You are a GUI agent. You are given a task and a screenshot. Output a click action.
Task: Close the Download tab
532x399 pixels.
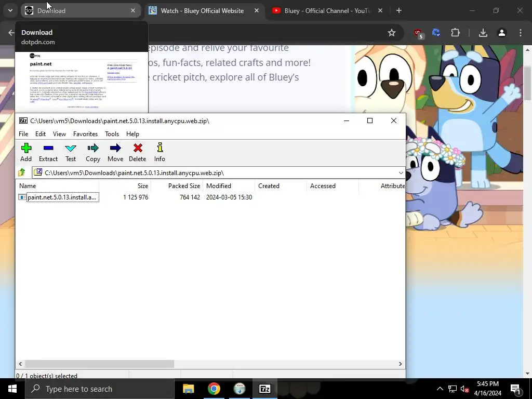tap(133, 11)
